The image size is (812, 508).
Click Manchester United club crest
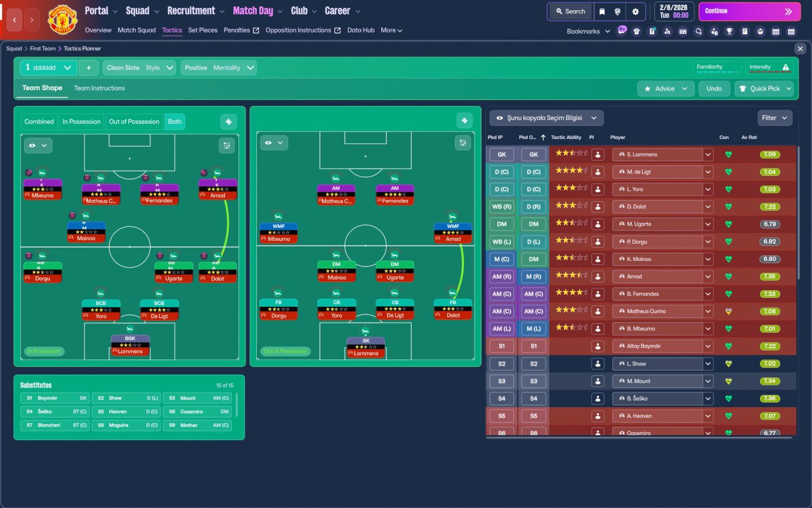(62, 20)
